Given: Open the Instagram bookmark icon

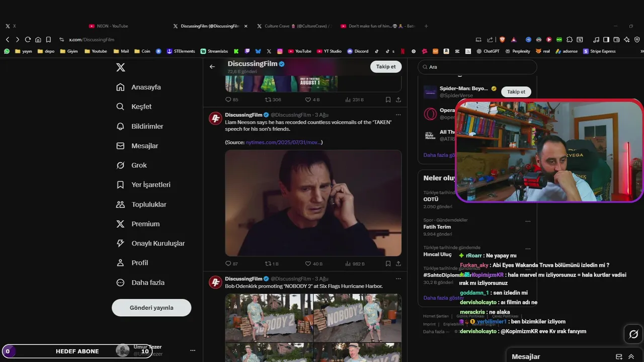Looking at the screenshot, I should coord(280,51).
